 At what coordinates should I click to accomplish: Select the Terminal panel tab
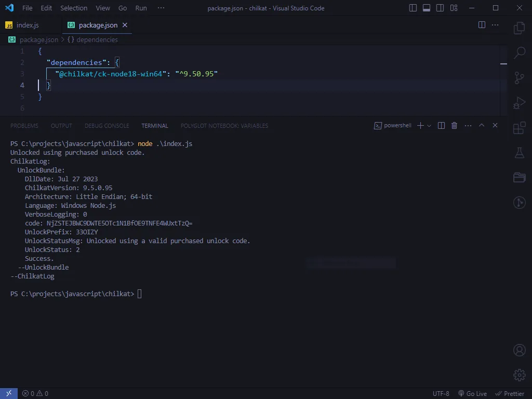tap(155, 126)
